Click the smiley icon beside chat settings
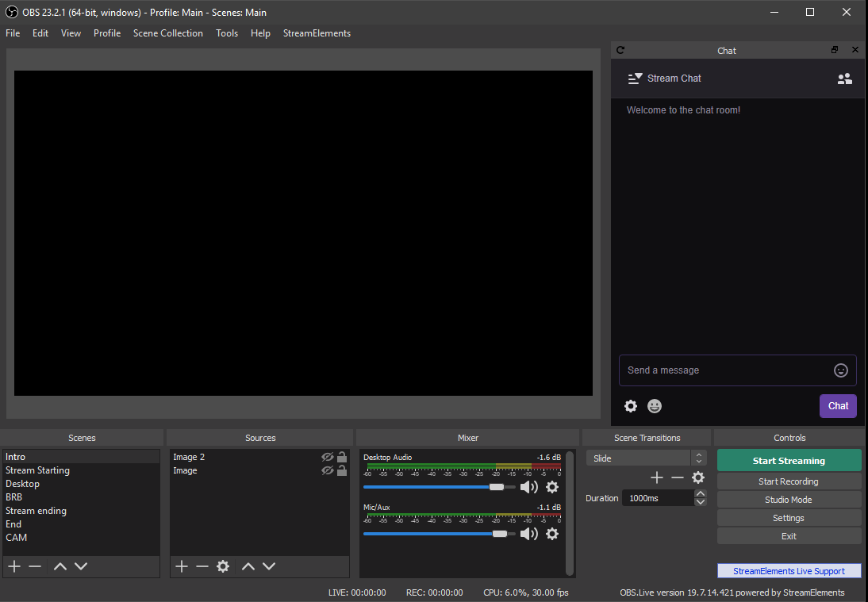The height and width of the screenshot is (602, 868). (655, 406)
